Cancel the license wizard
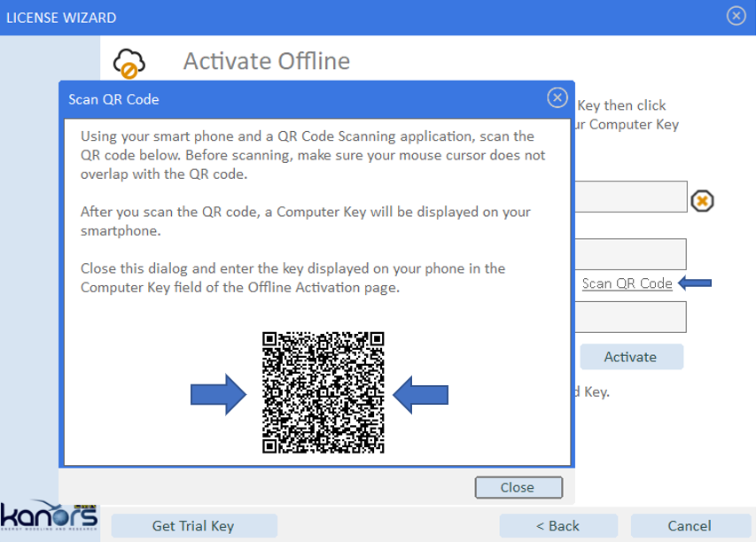 click(x=690, y=526)
